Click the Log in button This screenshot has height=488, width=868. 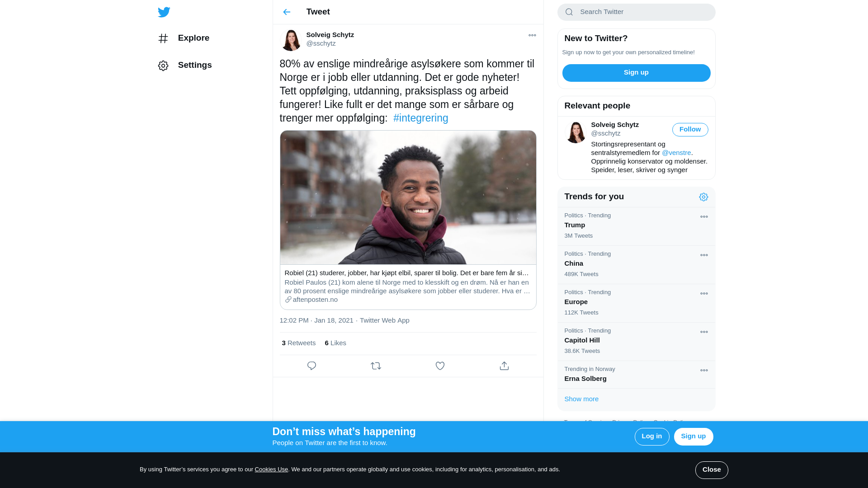pyautogui.click(x=651, y=437)
